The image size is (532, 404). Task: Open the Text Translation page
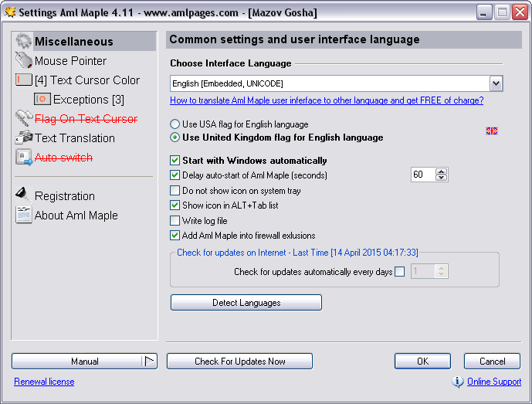(75, 138)
